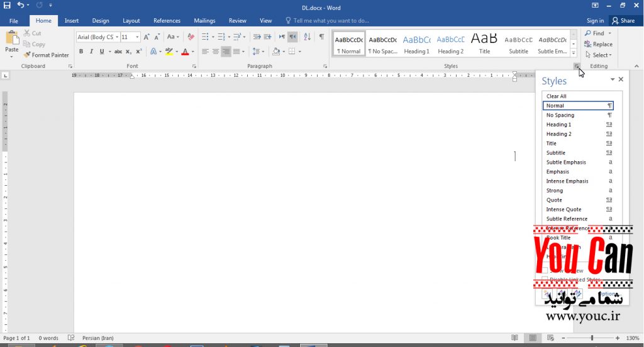Clear all formatting with eraser icon
The width and height of the screenshot is (644, 347).
coord(191,37)
